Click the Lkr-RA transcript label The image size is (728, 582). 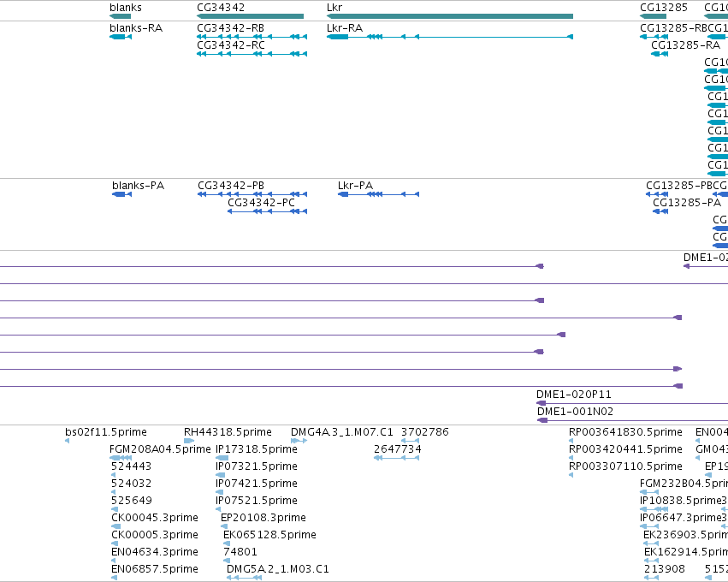pos(345,28)
